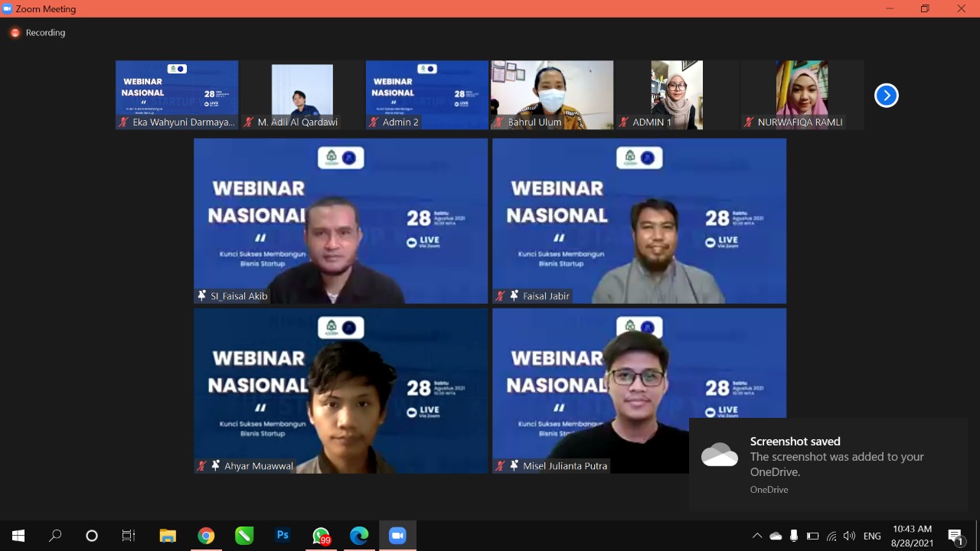Expand hidden system tray icons
Viewport: 980px width, 551px height.
click(x=757, y=536)
